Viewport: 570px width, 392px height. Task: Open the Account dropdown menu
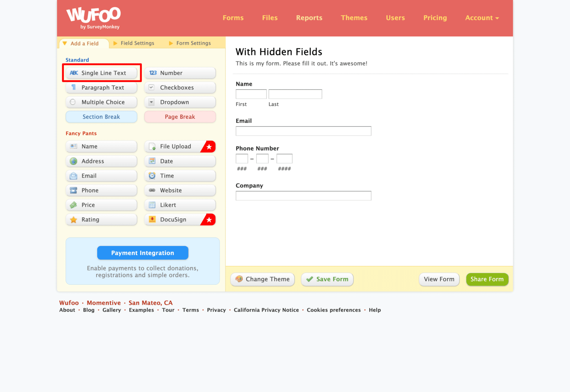point(482,17)
